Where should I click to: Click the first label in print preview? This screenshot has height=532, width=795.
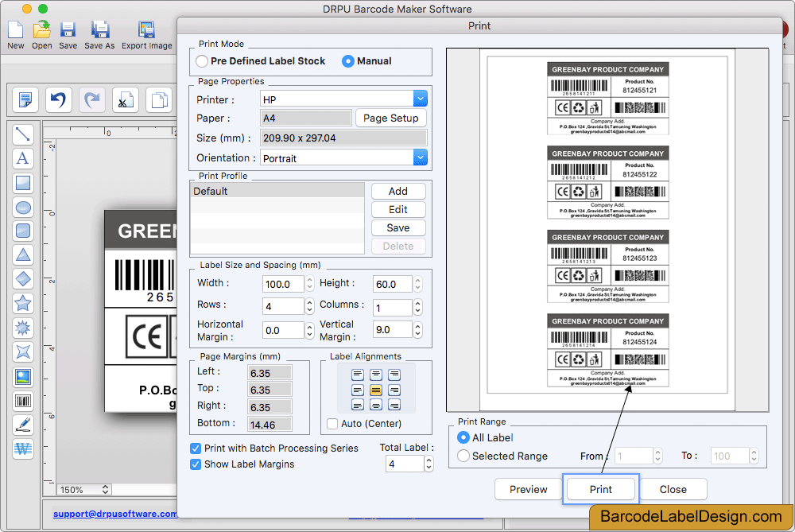coord(607,99)
